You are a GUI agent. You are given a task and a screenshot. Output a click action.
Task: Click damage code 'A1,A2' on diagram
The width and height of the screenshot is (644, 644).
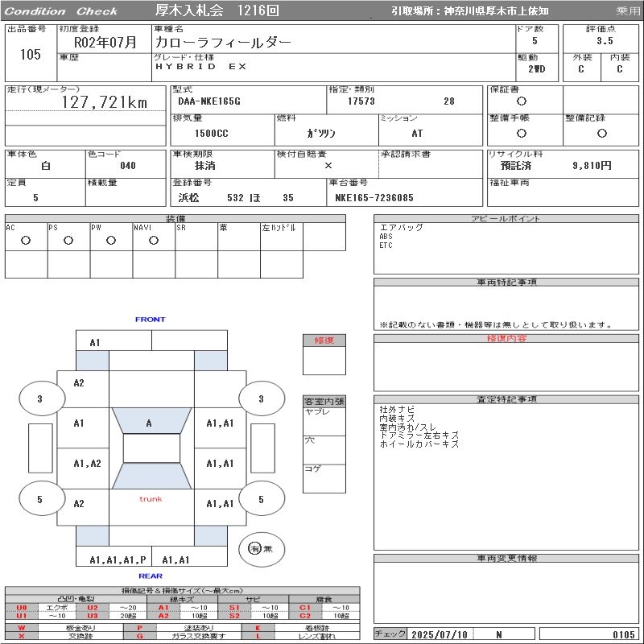click(x=87, y=464)
